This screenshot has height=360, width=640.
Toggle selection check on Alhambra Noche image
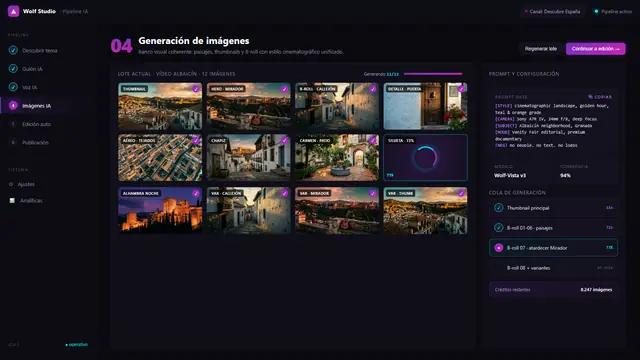(196, 193)
